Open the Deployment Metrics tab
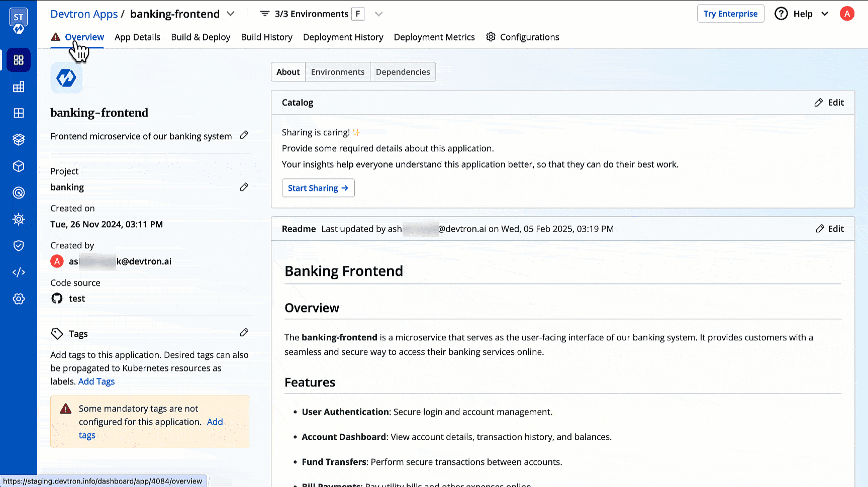 [x=434, y=37]
